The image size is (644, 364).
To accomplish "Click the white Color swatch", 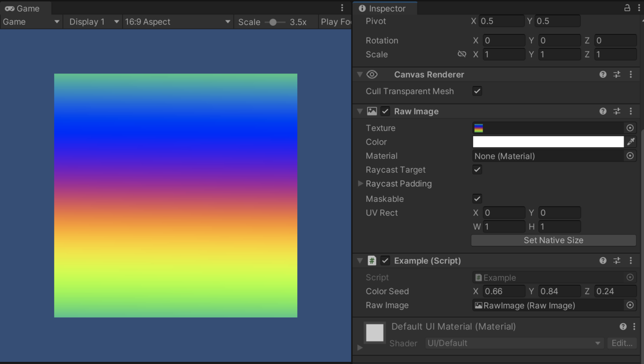I will pyautogui.click(x=547, y=142).
